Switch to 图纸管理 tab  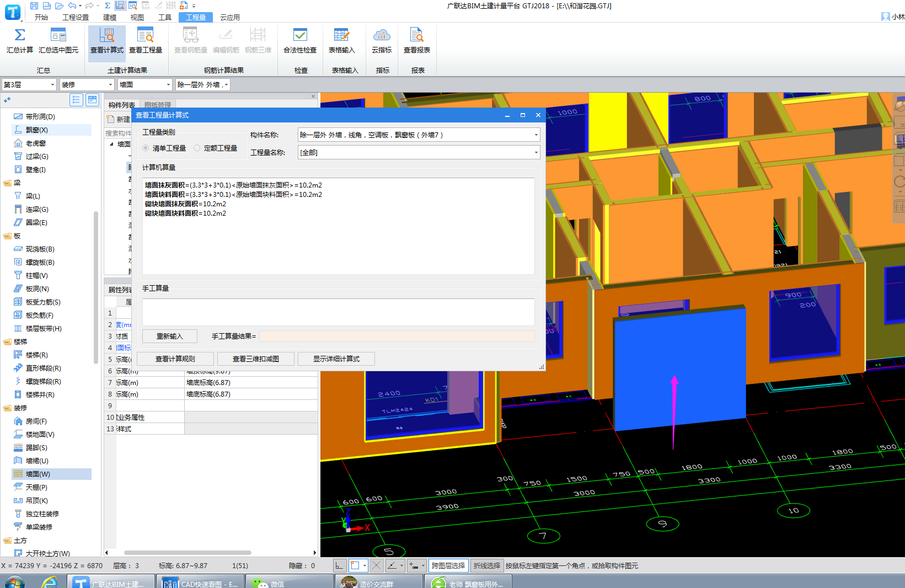click(158, 105)
